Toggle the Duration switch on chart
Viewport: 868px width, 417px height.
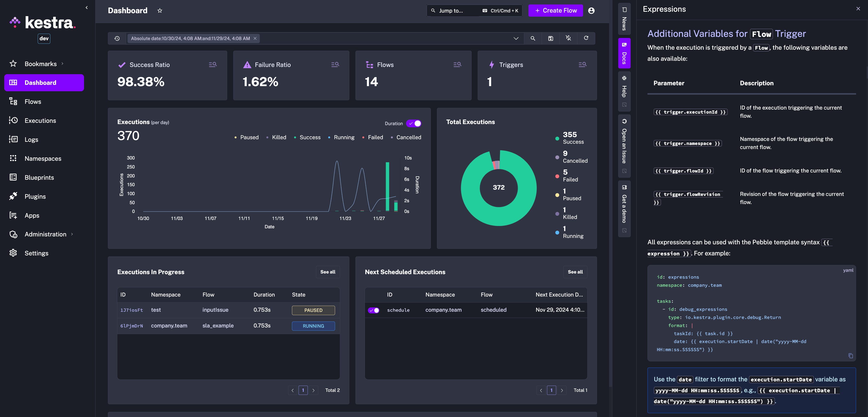click(414, 124)
